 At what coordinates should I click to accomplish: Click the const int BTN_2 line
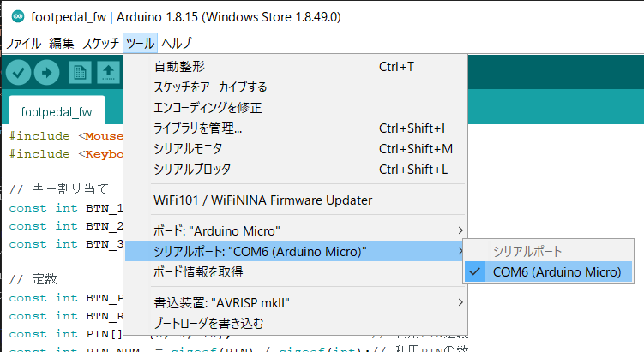[66, 226]
